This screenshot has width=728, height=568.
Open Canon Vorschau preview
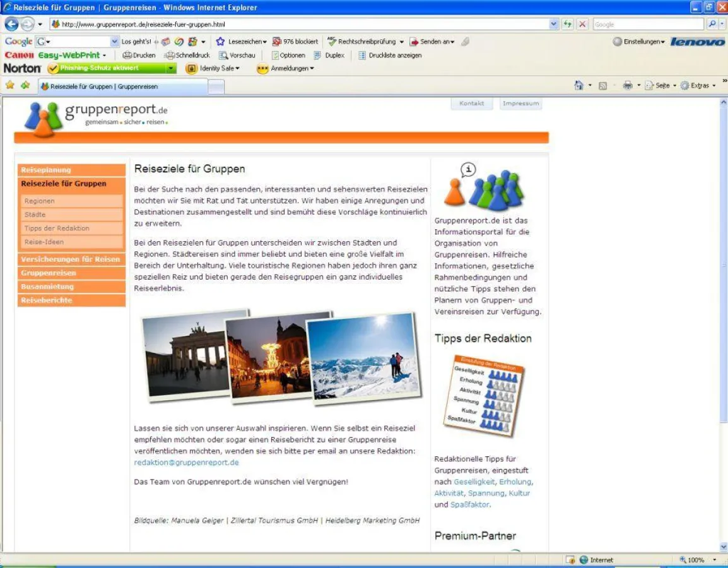tap(237, 56)
